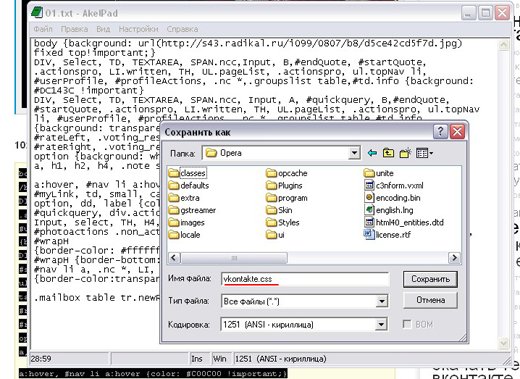Create new folder icon in Save dialog
The image size is (520, 379).
tap(405, 153)
